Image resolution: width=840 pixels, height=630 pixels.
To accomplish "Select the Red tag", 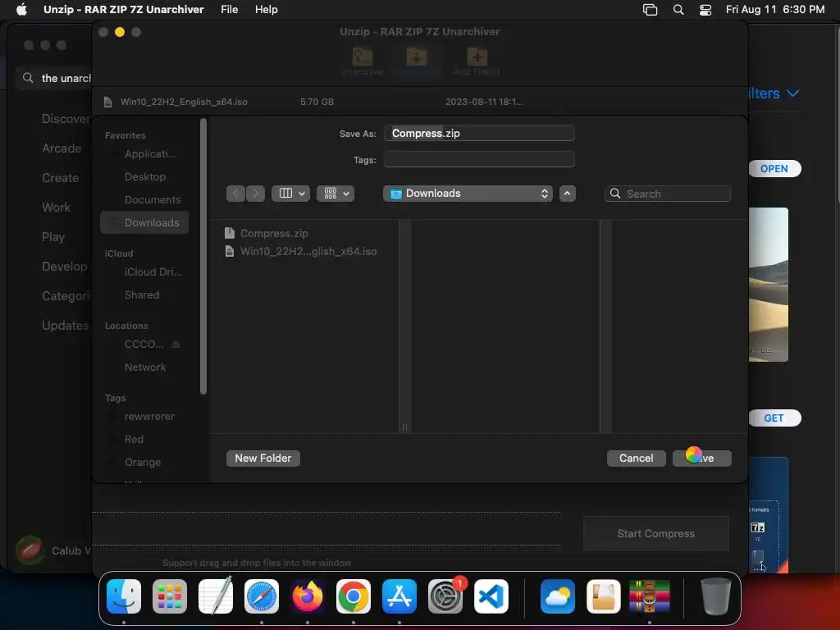I will [144, 440].
